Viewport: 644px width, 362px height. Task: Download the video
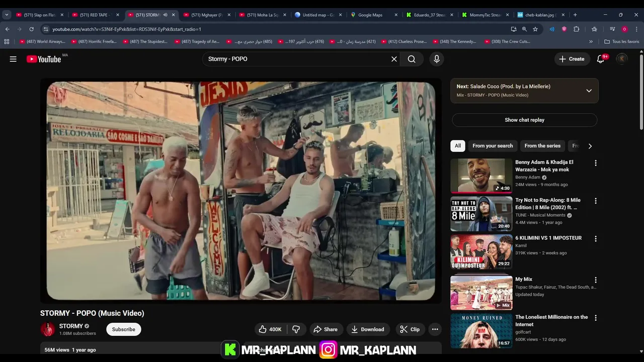368,329
